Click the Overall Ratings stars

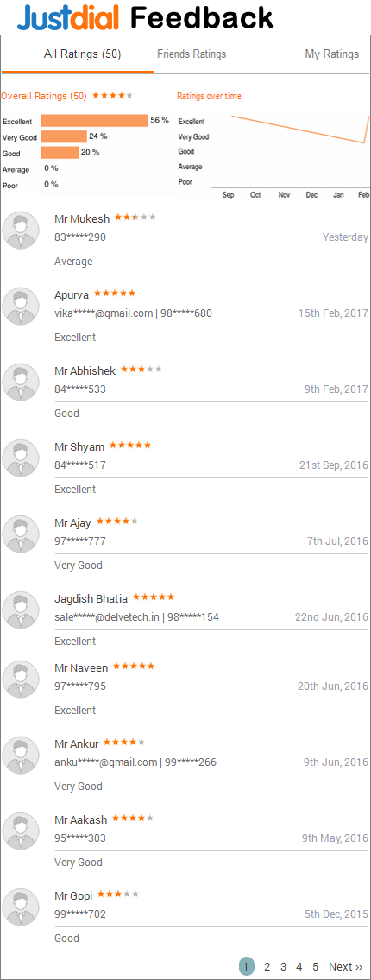(112, 96)
